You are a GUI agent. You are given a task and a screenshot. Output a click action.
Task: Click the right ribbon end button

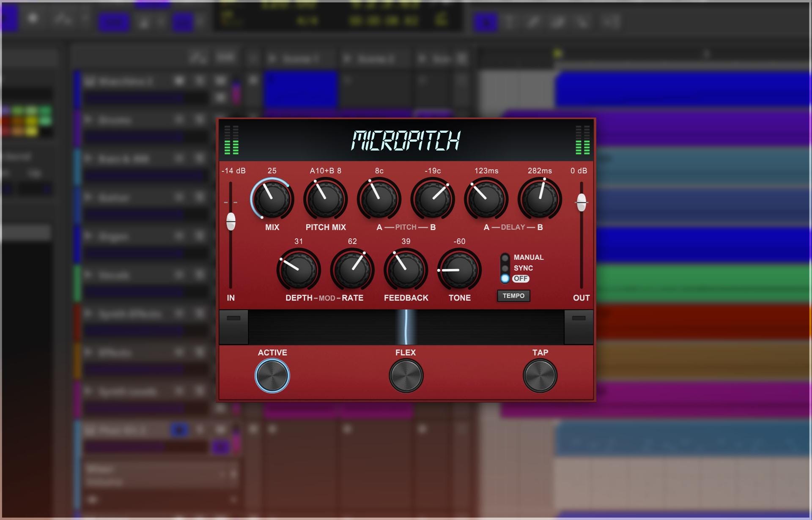pyautogui.click(x=579, y=327)
